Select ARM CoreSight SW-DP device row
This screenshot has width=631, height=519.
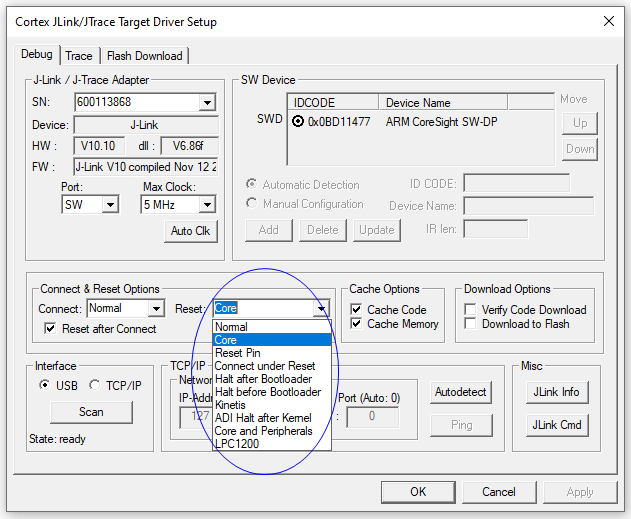pyautogui.click(x=441, y=122)
